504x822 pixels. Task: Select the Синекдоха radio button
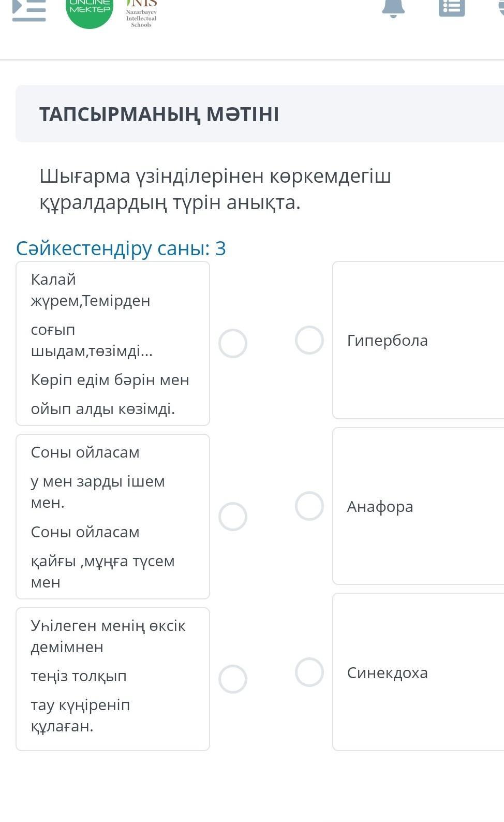coord(309,672)
